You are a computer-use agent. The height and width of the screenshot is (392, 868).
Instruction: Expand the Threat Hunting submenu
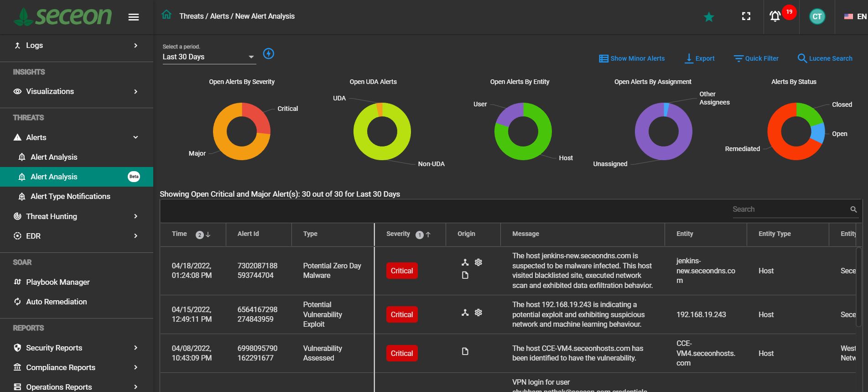tap(135, 216)
